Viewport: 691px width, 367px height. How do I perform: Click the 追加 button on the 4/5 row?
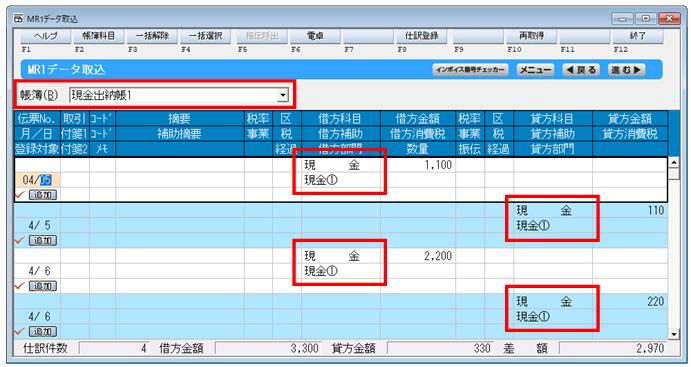click(x=43, y=240)
